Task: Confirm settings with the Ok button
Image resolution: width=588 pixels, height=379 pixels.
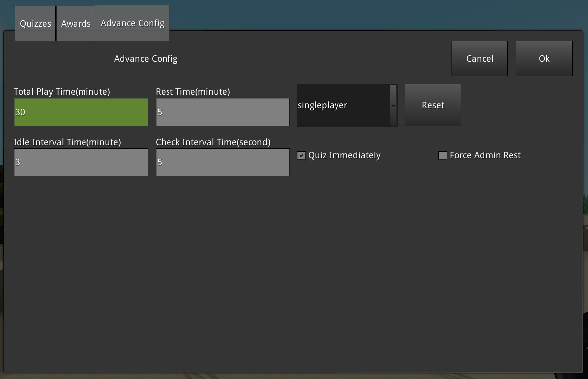Action: click(544, 58)
